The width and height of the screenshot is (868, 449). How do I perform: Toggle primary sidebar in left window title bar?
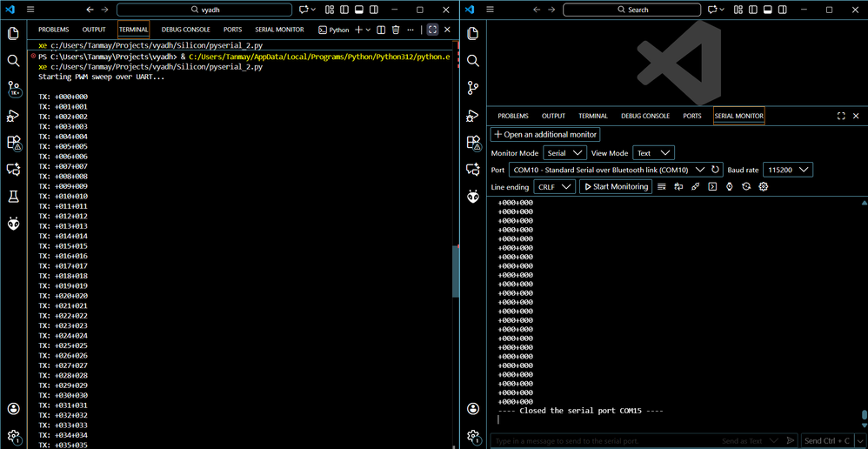pos(344,10)
